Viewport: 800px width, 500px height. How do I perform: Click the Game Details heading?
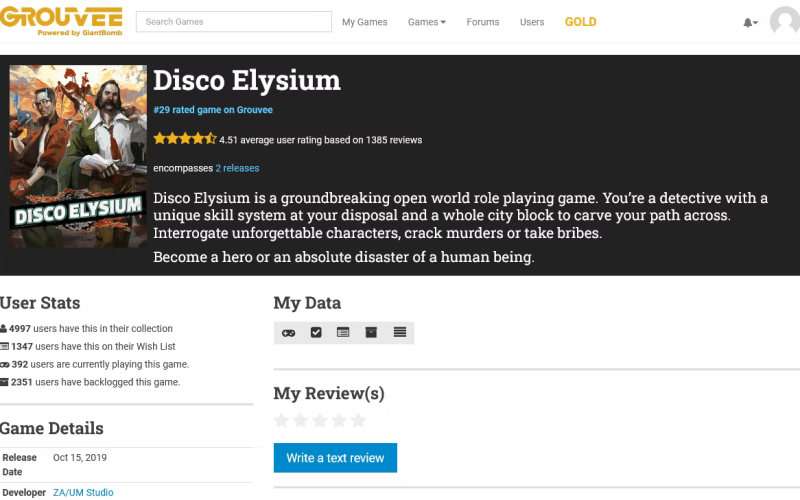[52, 429]
